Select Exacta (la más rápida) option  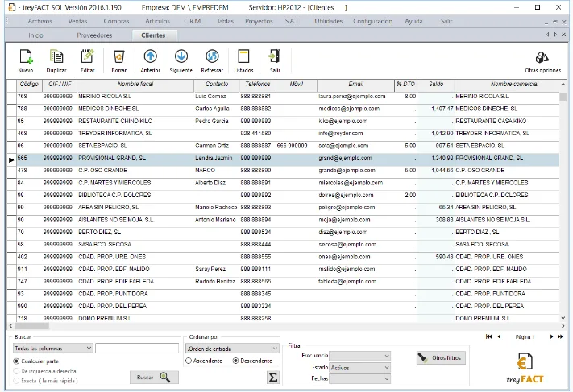point(16,381)
